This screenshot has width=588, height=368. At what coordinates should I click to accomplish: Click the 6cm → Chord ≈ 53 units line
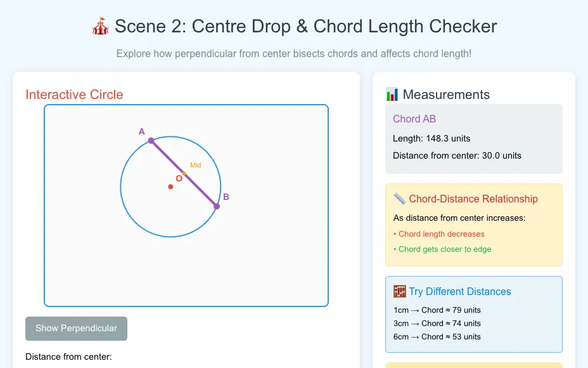click(x=437, y=337)
